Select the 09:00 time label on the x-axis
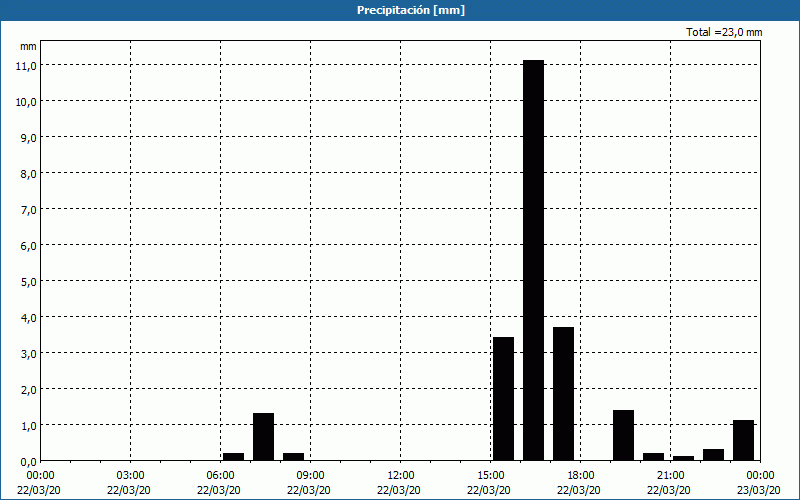The height and width of the screenshot is (500, 800). [x=310, y=476]
